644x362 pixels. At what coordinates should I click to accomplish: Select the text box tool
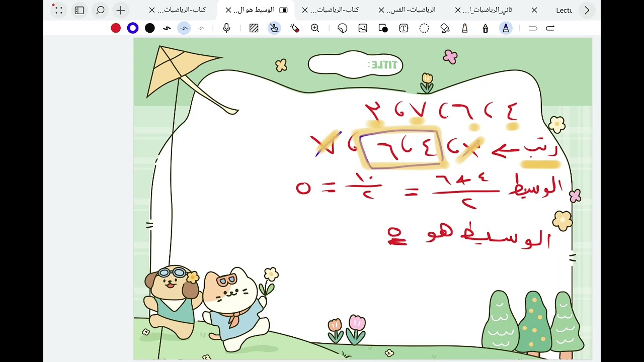click(x=404, y=28)
